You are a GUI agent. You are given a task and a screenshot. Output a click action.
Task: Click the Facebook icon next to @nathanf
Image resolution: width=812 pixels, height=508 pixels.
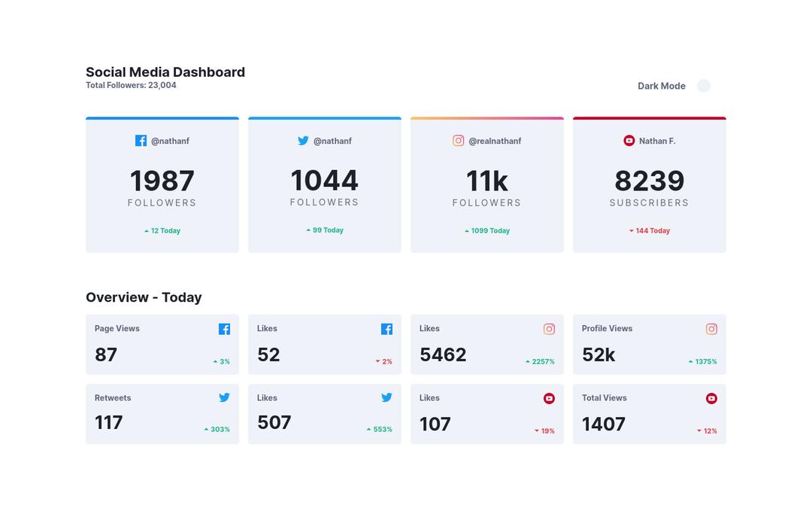click(x=141, y=141)
